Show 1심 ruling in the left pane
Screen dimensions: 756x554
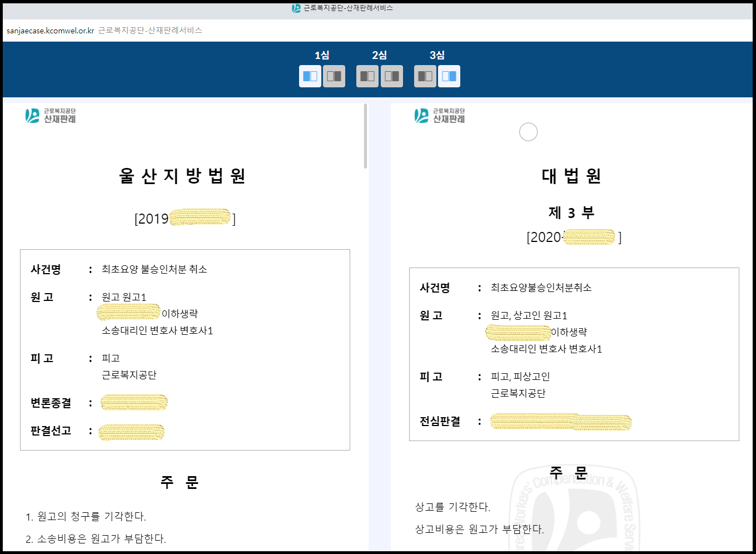(310, 76)
